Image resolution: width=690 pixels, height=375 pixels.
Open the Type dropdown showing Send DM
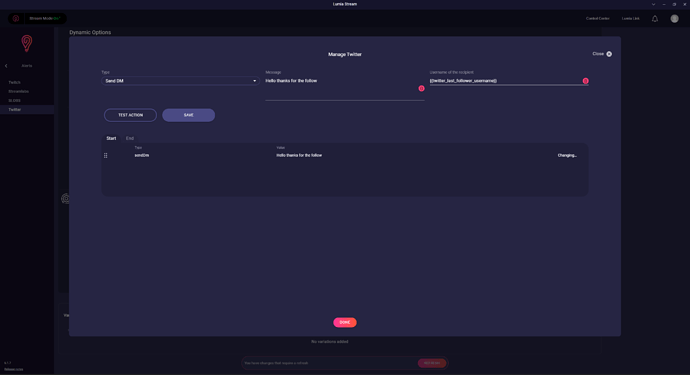[180, 81]
